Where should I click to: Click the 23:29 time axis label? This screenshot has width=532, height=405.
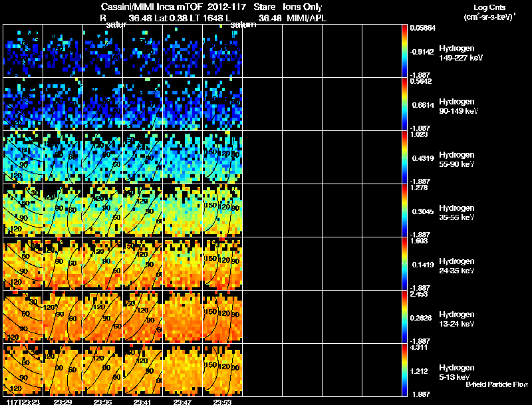(x=63, y=402)
